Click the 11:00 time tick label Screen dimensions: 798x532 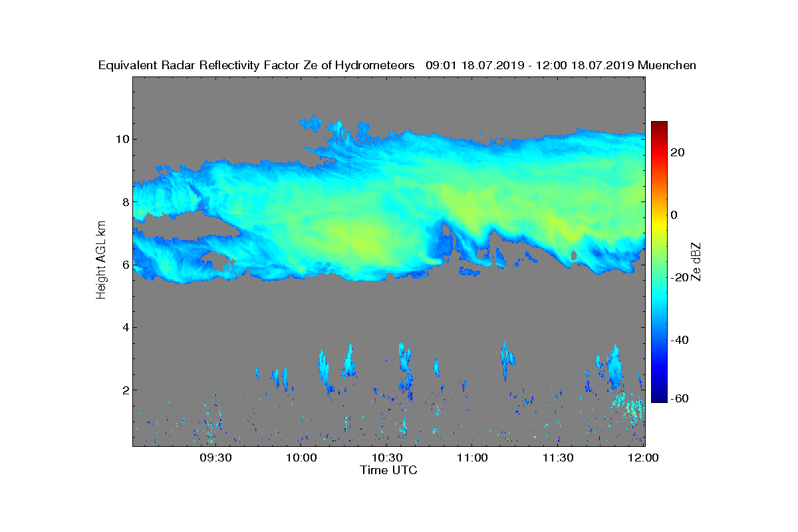473,458
